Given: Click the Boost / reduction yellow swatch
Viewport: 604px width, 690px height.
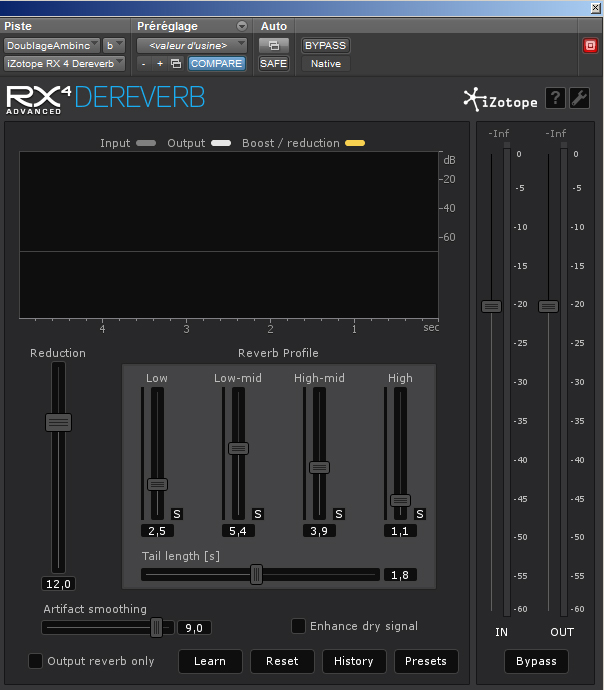Looking at the screenshot, I should pyautogui.click(x=355, y=143).
